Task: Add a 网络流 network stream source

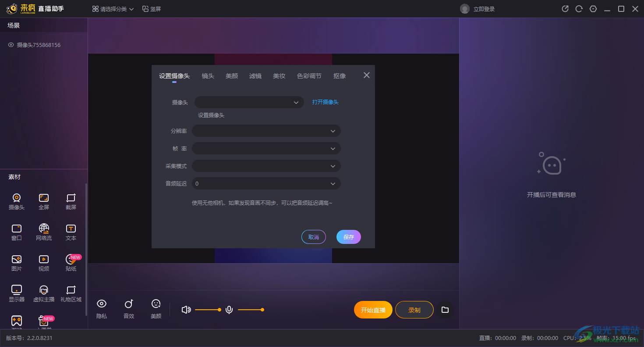Action: pos(44,232)
